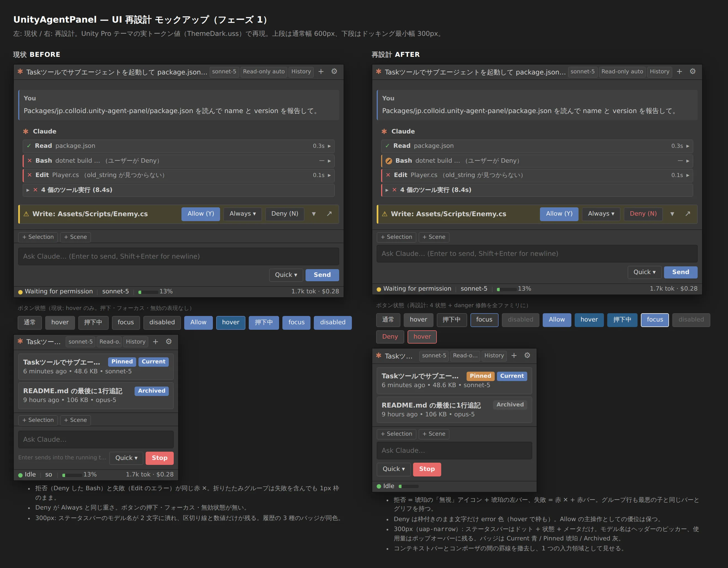Open History tab in AFTER narrow panel
The image size is (728, 568).
pyautogui.click(x=494, y=356)
